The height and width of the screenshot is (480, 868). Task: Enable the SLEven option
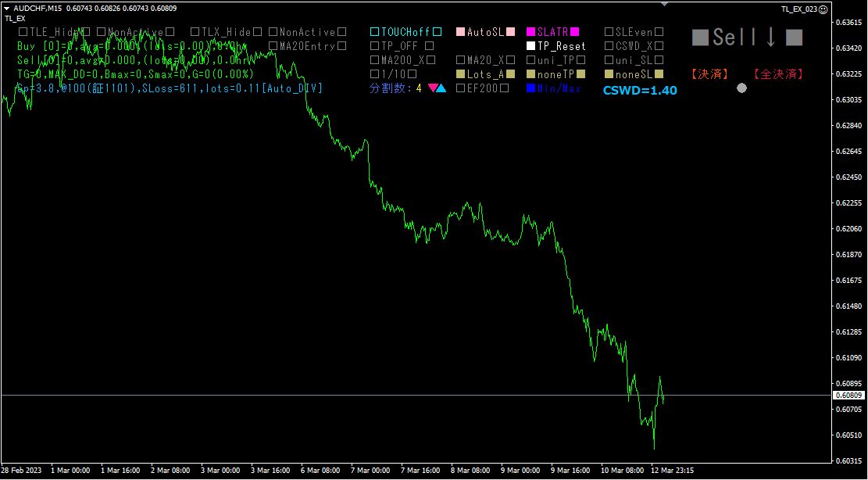tap(634, 32)
